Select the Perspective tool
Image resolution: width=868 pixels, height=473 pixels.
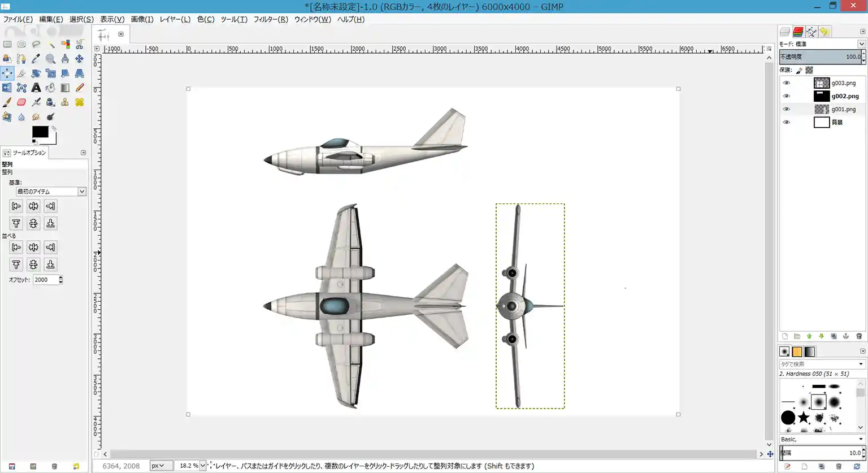(x=80, y=73)
